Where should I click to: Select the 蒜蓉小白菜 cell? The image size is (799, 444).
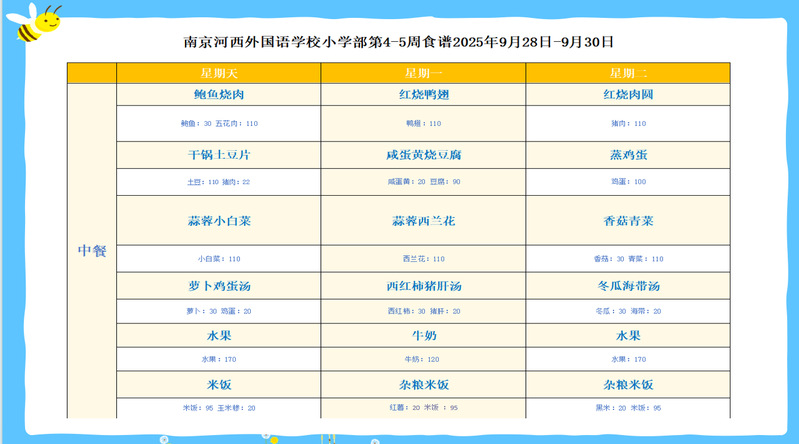pyautogui.click(x=218, y=221)
